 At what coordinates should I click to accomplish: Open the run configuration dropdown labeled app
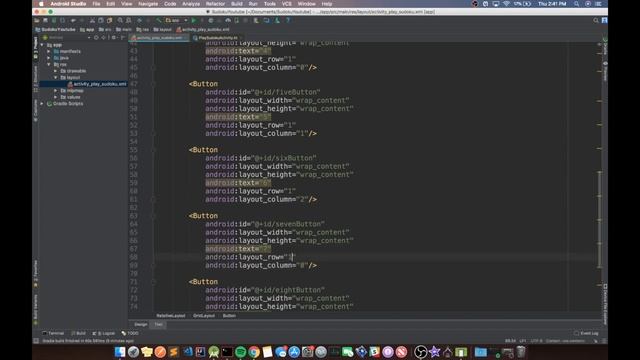(x=176, y=20)
